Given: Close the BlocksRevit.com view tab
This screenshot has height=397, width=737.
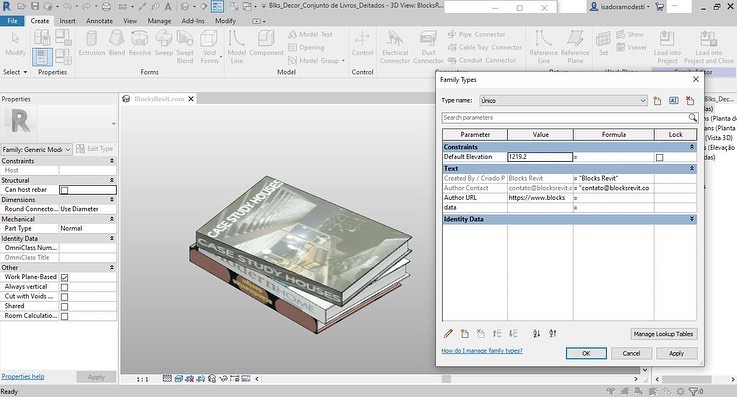Looking at the screenshot, I should tap(191, 99).
